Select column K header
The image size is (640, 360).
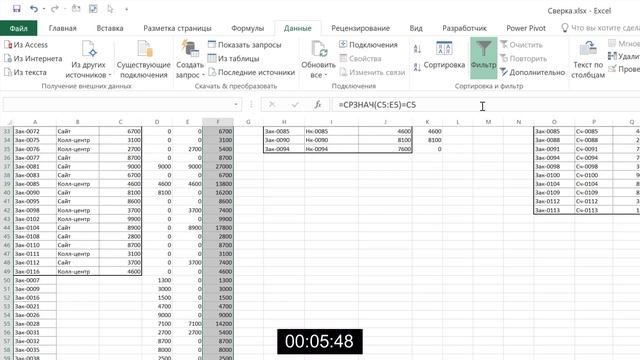(427, 122)
